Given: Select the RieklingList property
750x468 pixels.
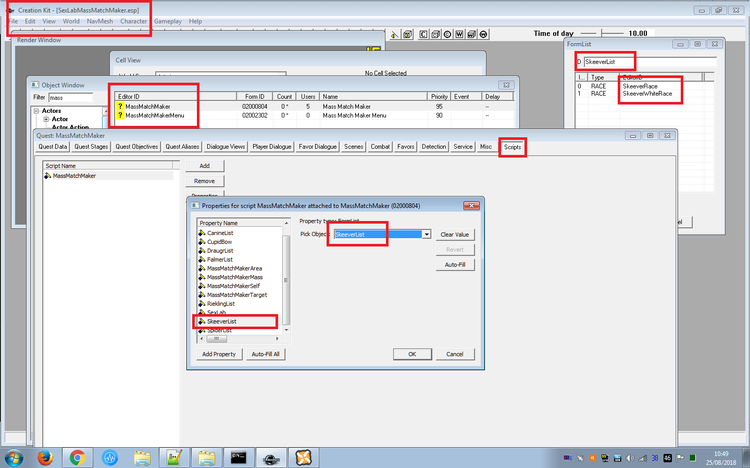Looking at the screenshot, I should click(221, 304).
